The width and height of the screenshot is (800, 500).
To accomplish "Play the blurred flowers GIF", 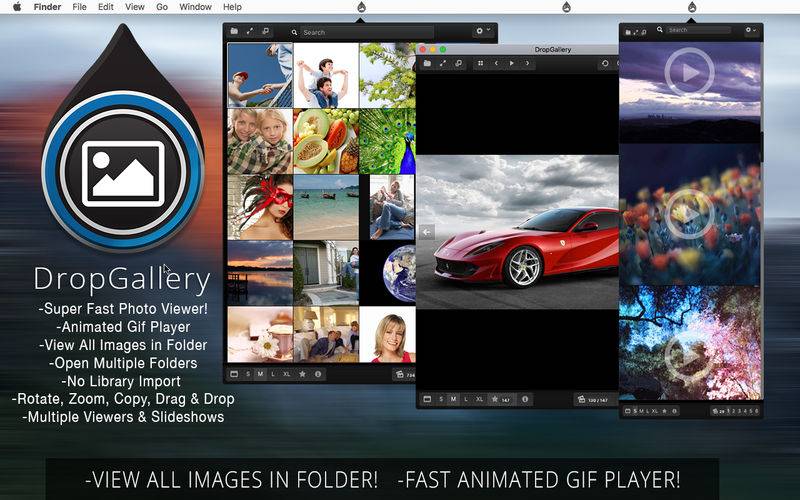I will pos(690,214).
